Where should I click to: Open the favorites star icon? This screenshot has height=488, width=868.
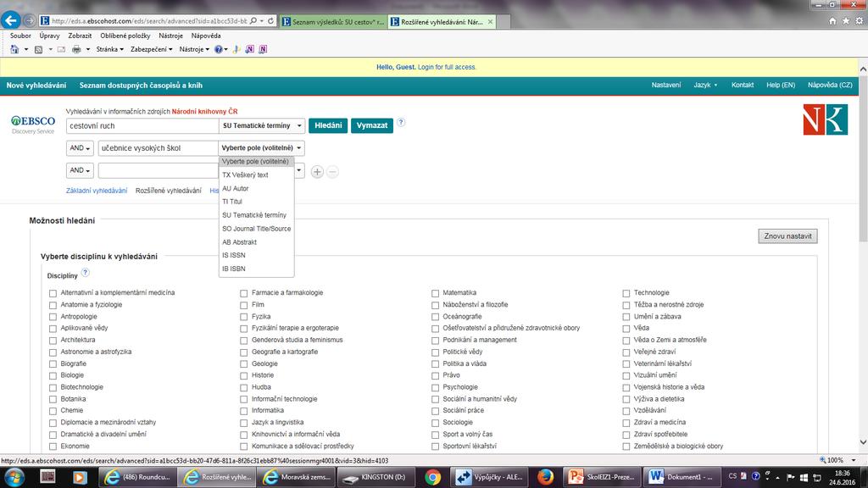[x=846, y=21]
